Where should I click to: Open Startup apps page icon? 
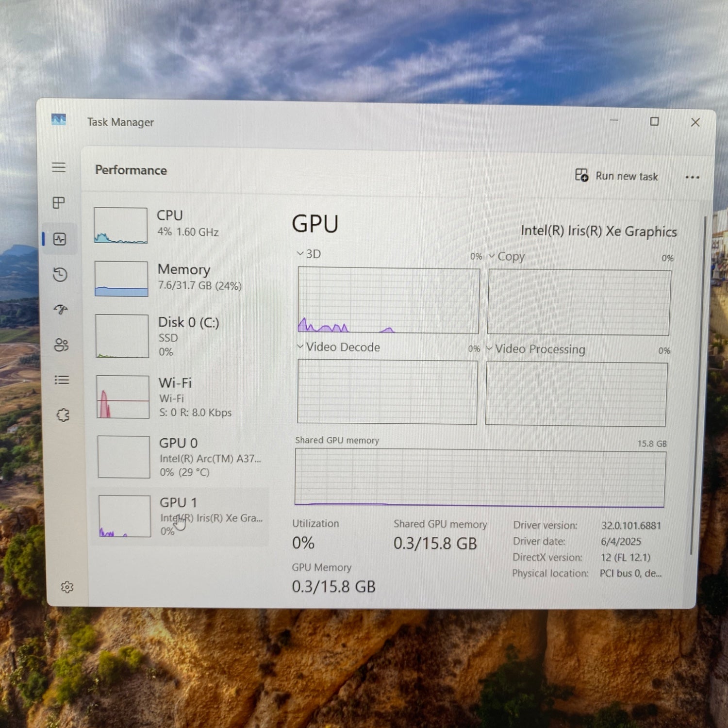61,310
